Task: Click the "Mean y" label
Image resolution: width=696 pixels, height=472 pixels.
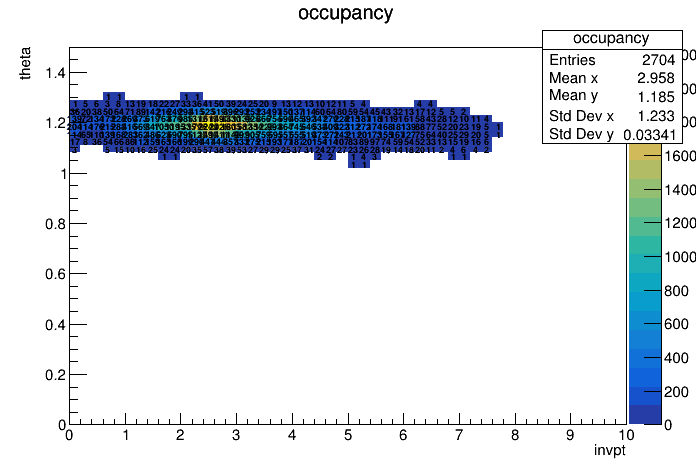Action: pyautogui.click(x=573, y=96)
